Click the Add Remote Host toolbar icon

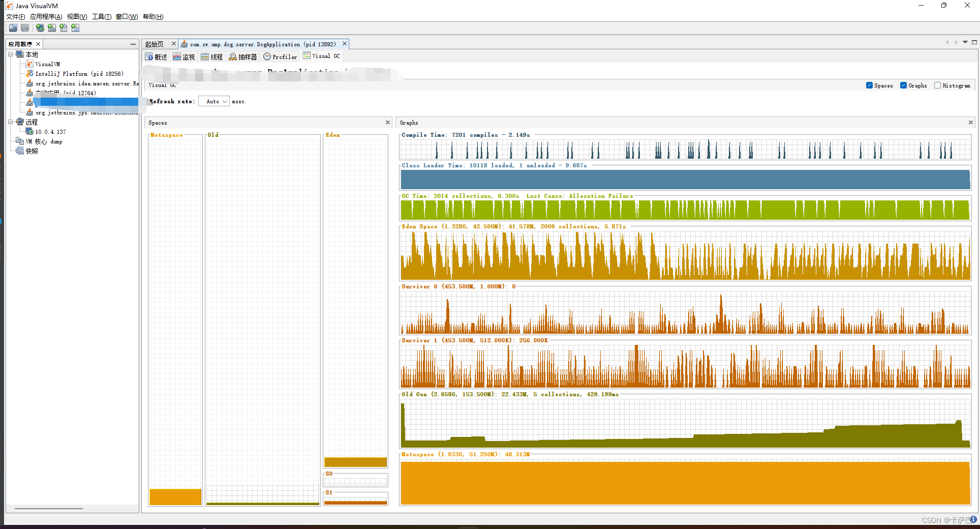[x=40, y=28]
